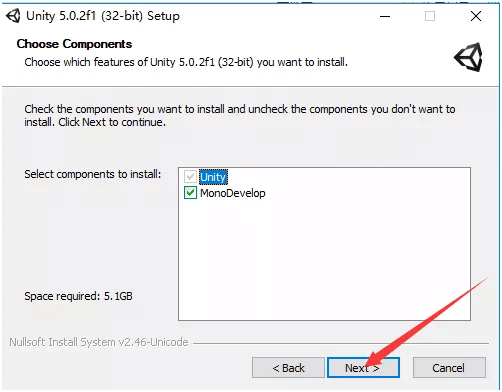Close the Unity Setup dialog

476,16
